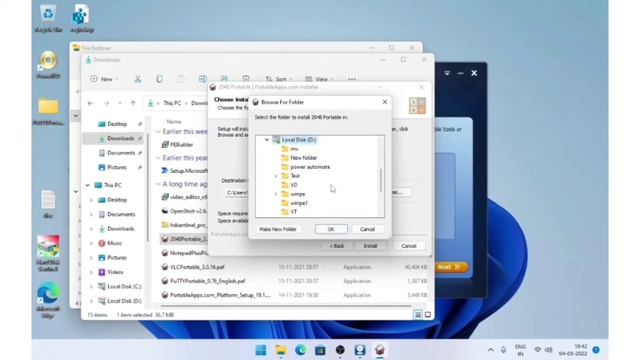Open the Sort dropdown in Explorer toolbar
640x360 pixels.
[x=279, y=79]
